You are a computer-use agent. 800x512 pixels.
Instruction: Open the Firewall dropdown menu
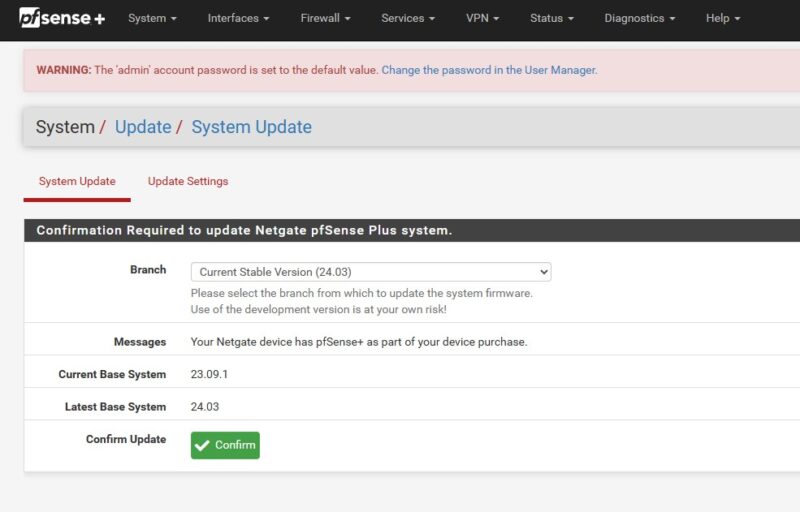click(x=326, y=18)
